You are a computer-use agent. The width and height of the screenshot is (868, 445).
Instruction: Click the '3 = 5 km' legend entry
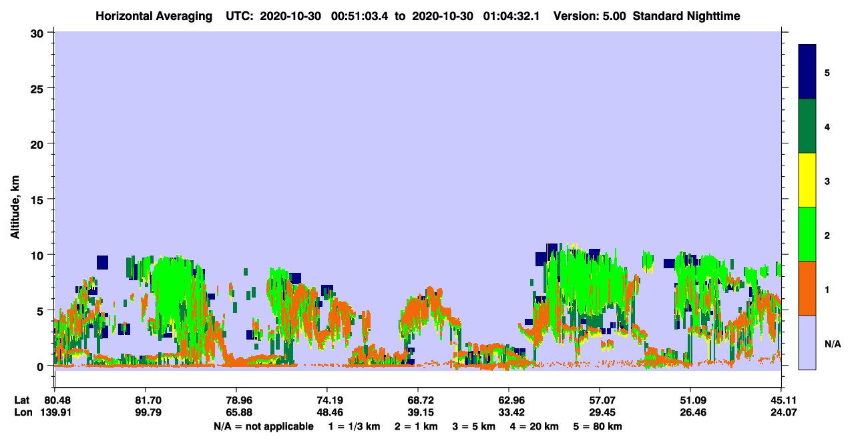coord(474,426)
